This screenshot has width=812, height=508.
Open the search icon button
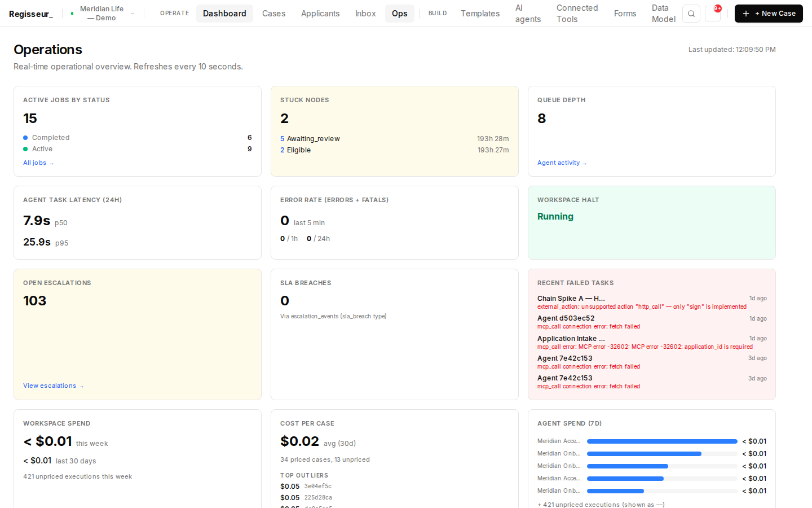[691, 14]
